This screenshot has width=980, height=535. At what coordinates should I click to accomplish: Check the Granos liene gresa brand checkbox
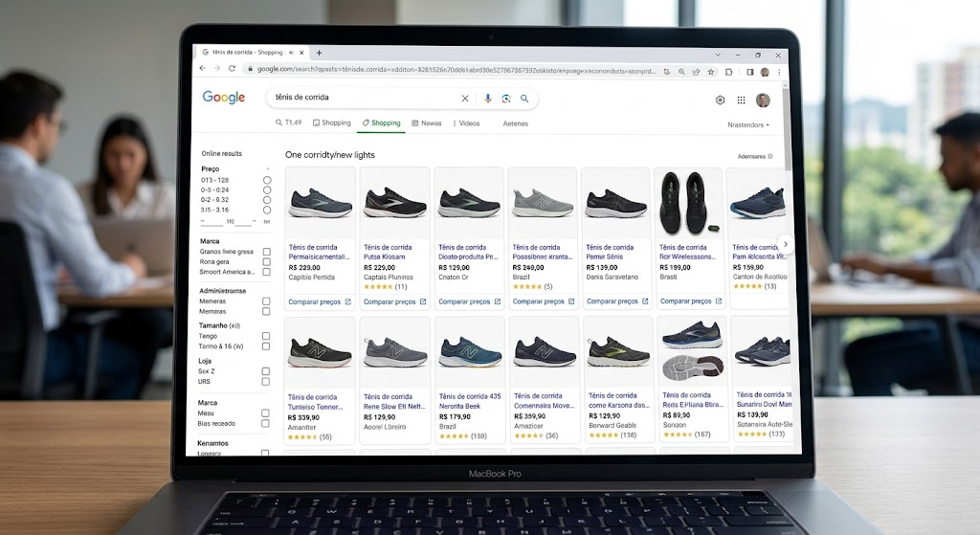tap(267, 252)
